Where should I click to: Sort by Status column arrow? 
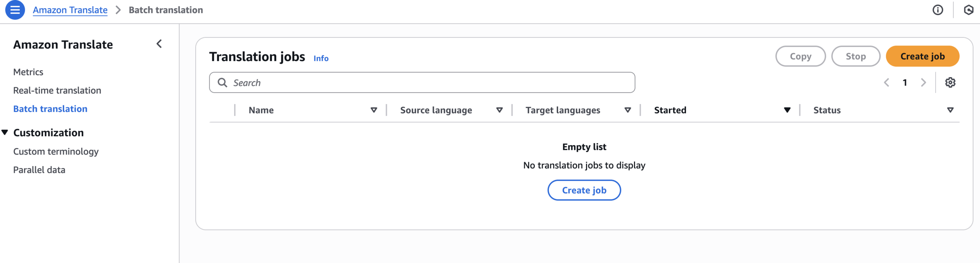click(950, 110)
